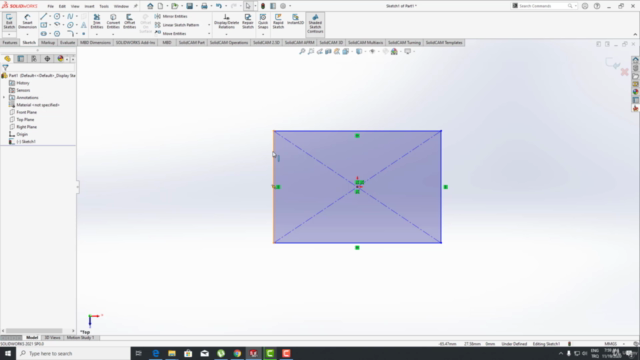Open Display/Delete Relations

pyautogui.click(x=226, y=21)
